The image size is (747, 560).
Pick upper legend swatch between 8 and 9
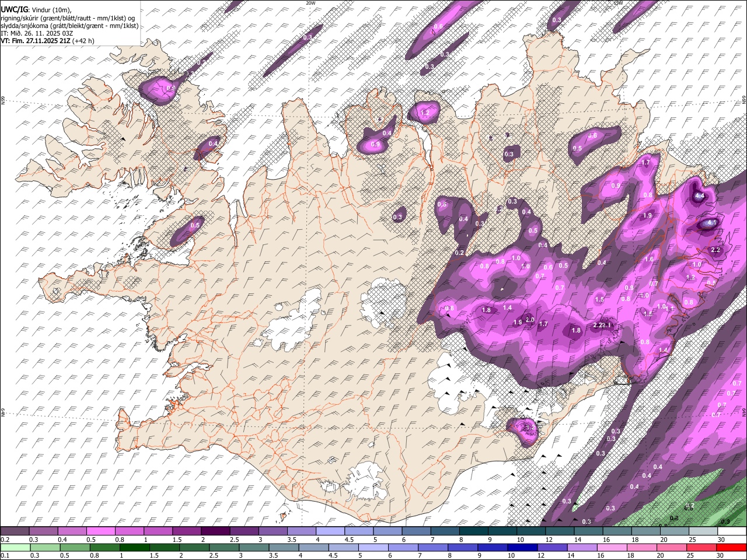(x=474, y=531)
